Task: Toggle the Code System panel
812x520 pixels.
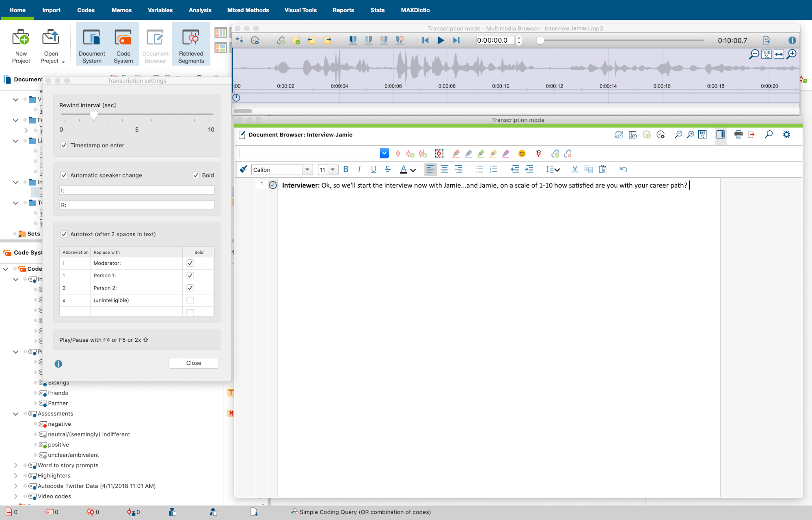Action: click(123, 44)
